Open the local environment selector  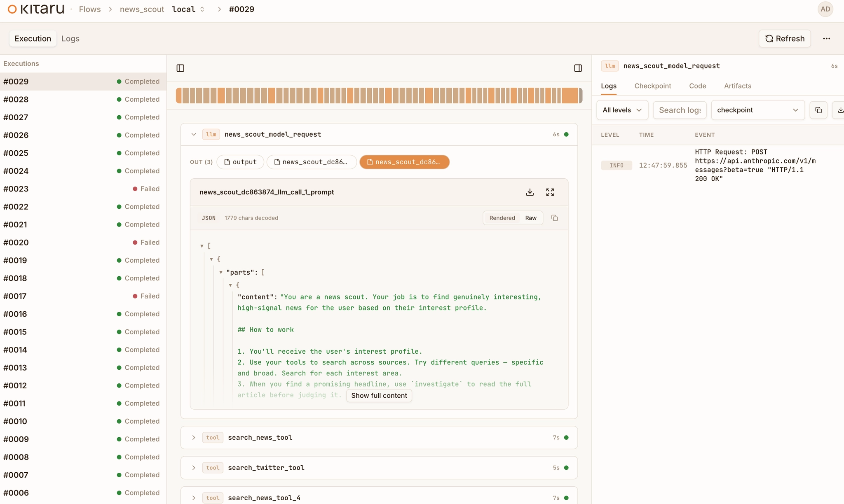click(188, 9)
